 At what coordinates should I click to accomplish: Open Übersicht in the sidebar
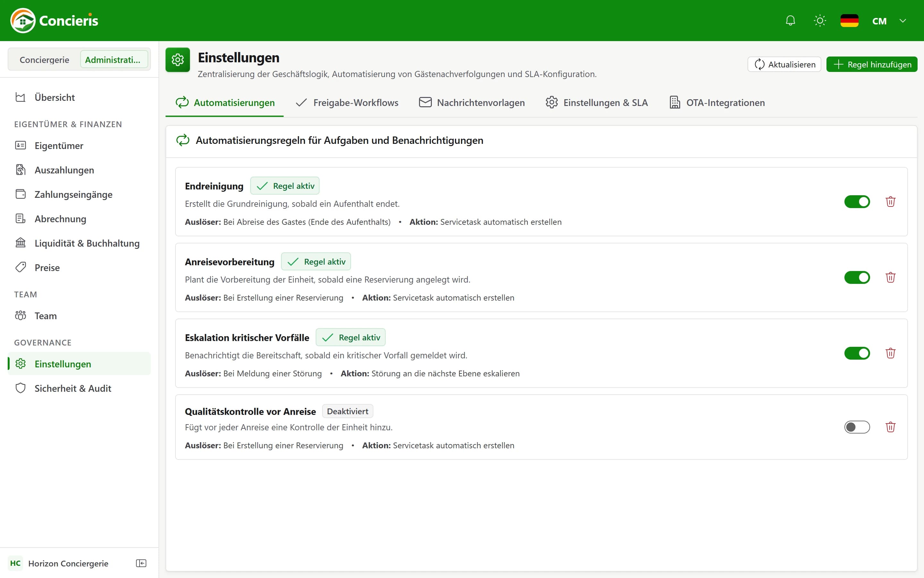tap(79, 98)
